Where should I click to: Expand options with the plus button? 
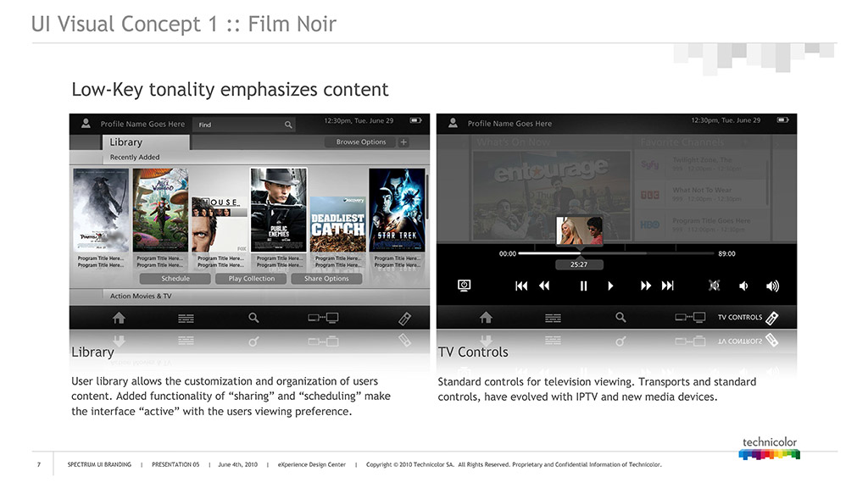click(x=403, y=142)
